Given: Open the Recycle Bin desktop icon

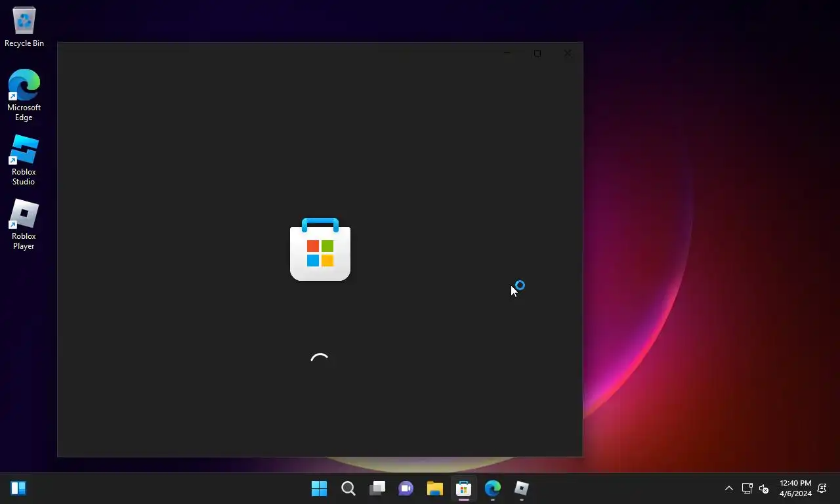Looking at the screenshot, I should click(x=24, y=28).
